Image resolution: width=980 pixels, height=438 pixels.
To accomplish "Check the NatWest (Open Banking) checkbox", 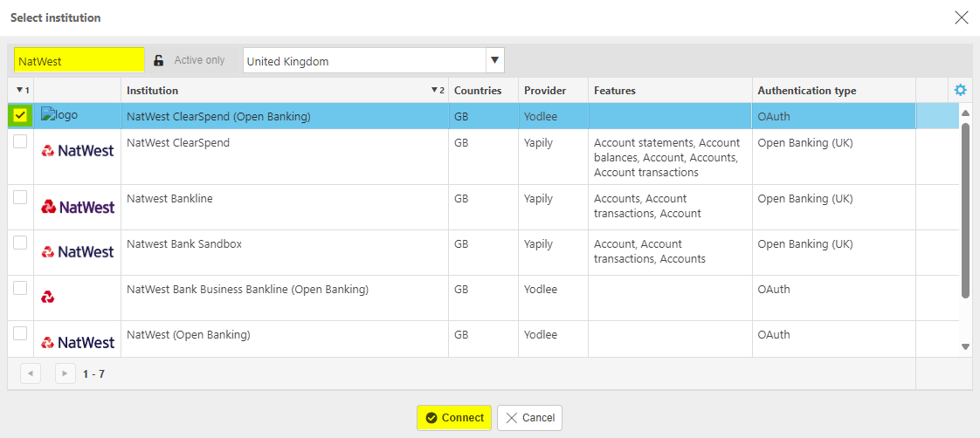I will 20,333.
